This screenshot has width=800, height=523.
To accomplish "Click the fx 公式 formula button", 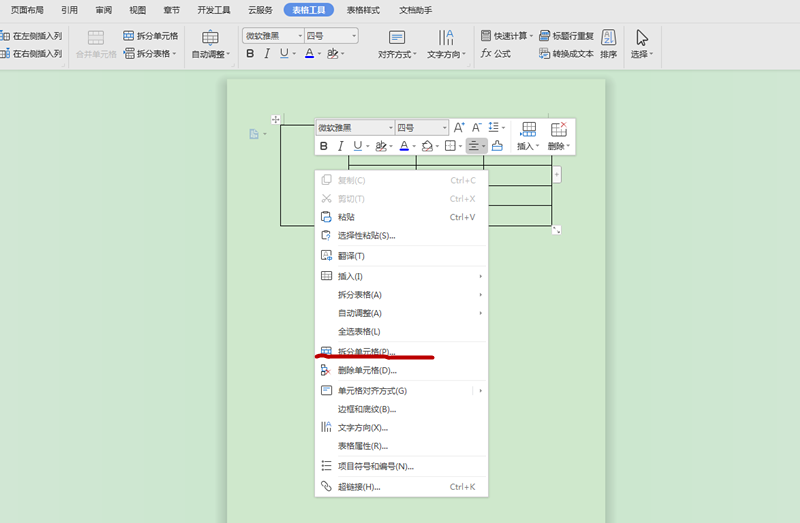I will click(495, 54).
